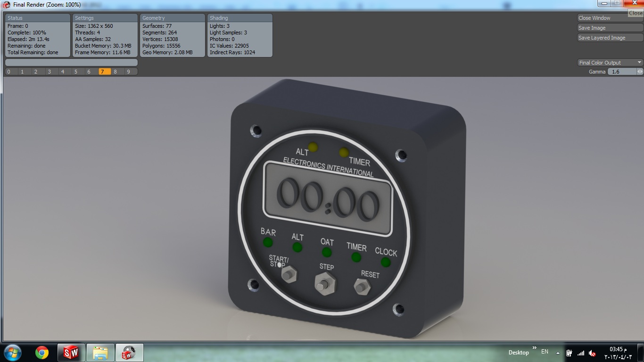Open the Windows Start menu
Screen dimensions: 644x362
(12, 352)
